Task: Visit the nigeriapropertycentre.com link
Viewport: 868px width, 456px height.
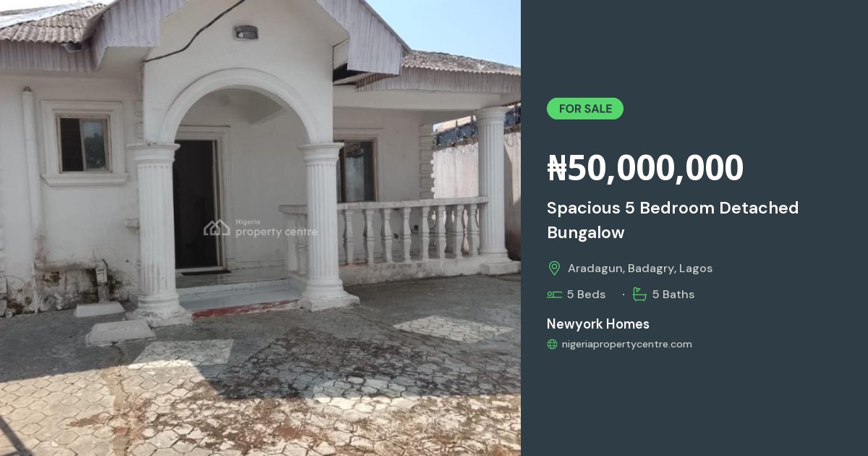Action: point(627,345)
